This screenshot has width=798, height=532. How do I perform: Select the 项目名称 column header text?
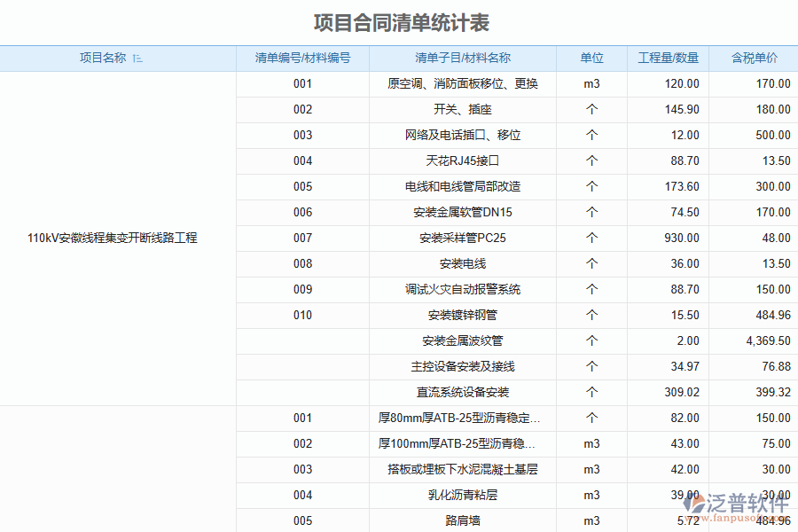click(x=103, y=59)
